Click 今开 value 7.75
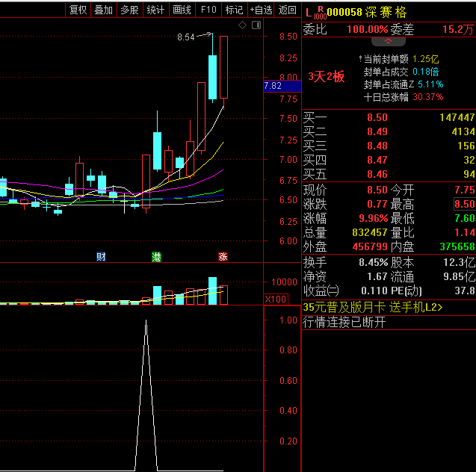 (x=465, y=190)
